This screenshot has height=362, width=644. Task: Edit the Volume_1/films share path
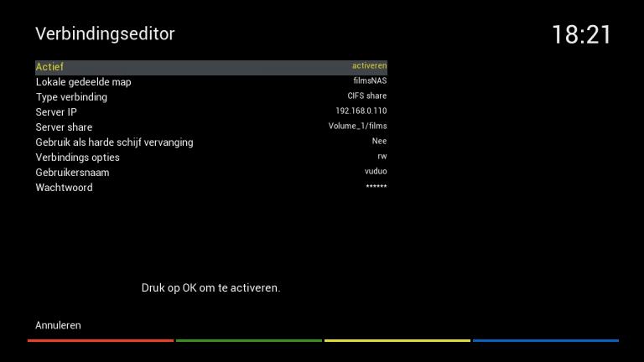click(x=357, y=126)
